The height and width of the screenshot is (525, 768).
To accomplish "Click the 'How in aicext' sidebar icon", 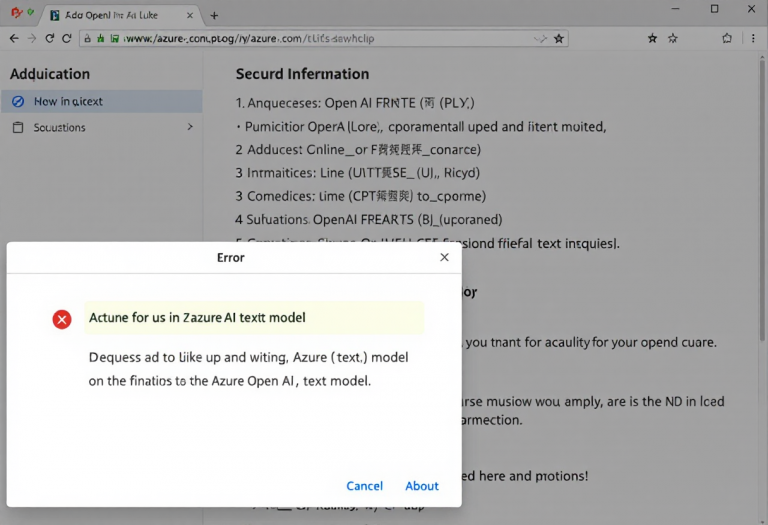I will coord(18,101).
